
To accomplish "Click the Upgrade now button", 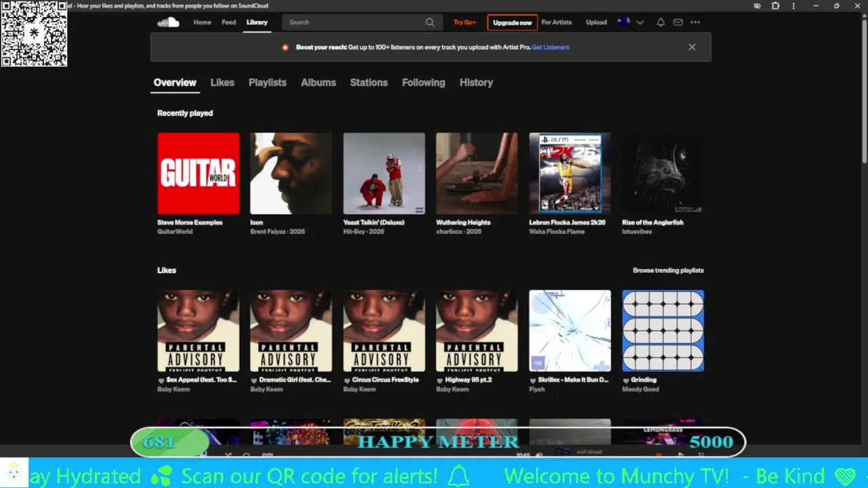I will point(512,22).
